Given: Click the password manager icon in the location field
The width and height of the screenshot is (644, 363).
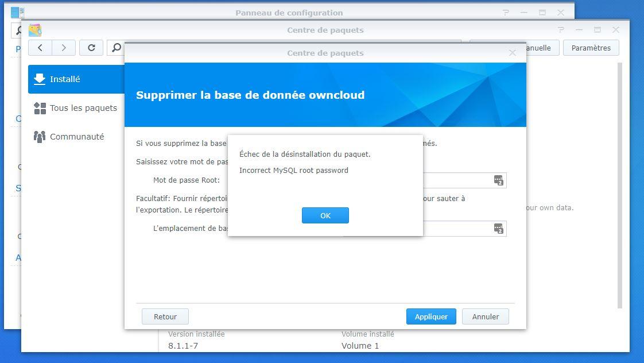Looking at the screenshot, I should [498, 229].
